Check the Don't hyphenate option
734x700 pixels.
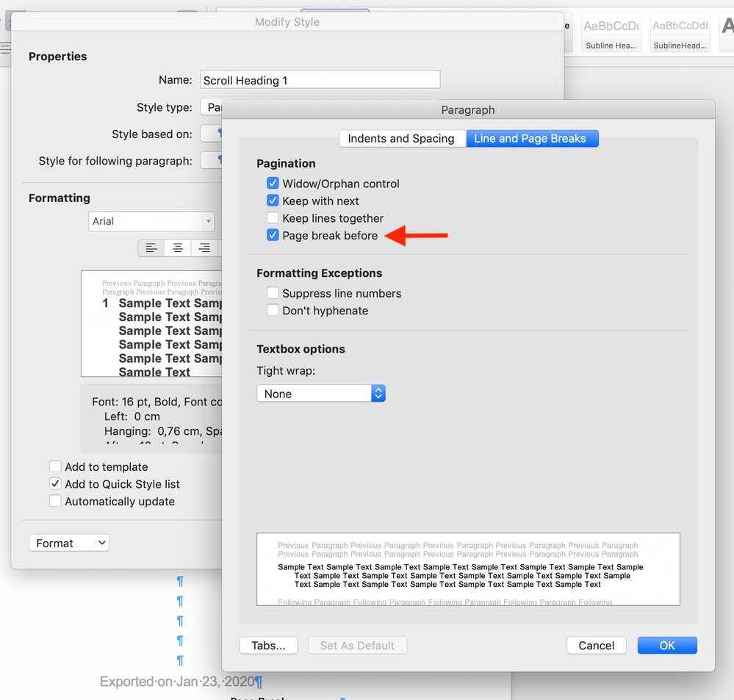(x=273, y=310)
